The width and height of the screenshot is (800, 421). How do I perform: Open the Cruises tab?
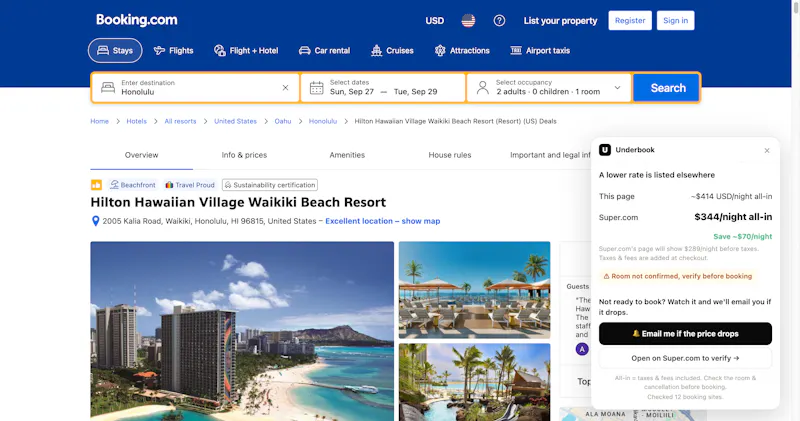[392, 51]
